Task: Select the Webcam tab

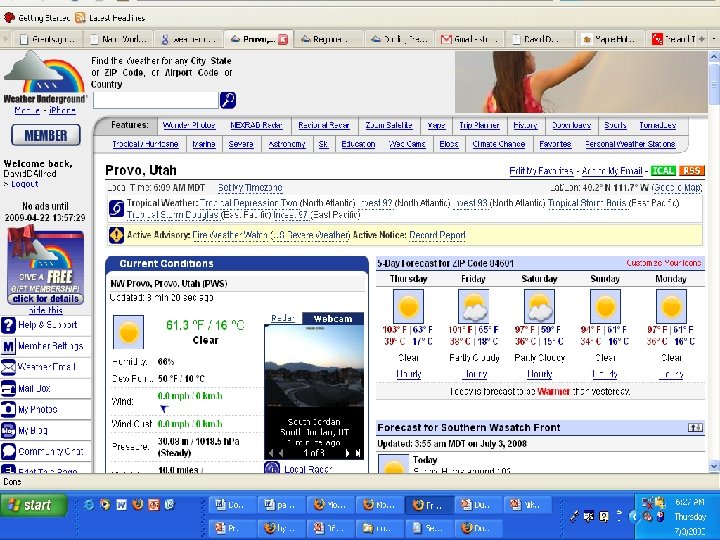Action: (x=333, y=319)
